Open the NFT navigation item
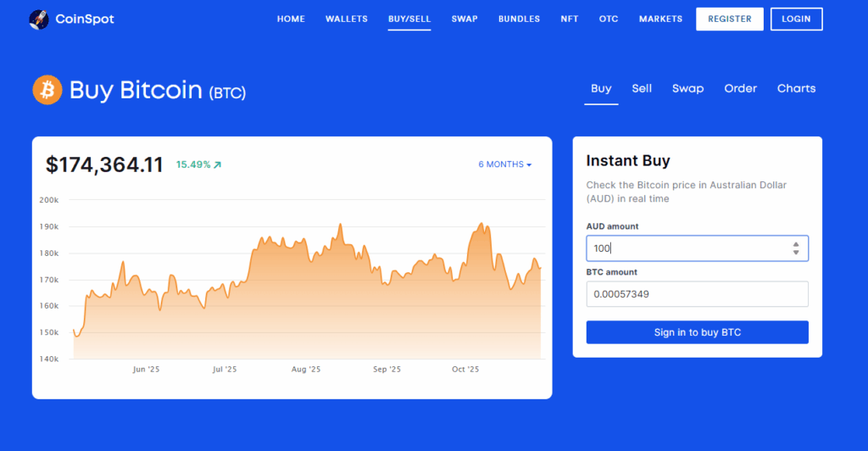 [x=569, y=19]
